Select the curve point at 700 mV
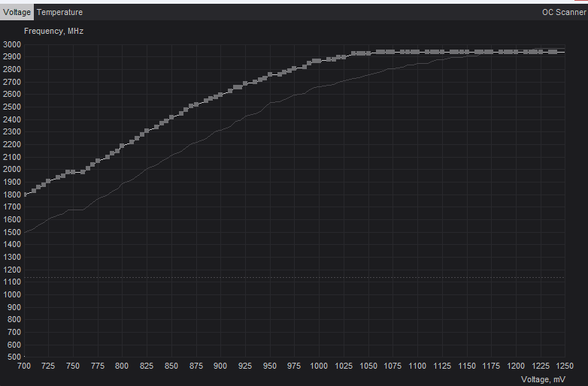 point(25,195)
